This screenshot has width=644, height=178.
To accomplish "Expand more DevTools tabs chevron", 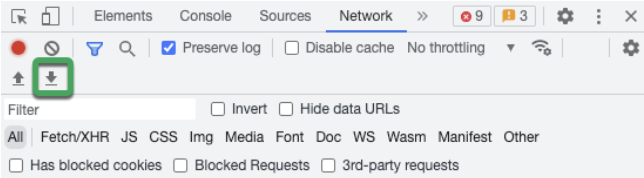I will [422, 16].
